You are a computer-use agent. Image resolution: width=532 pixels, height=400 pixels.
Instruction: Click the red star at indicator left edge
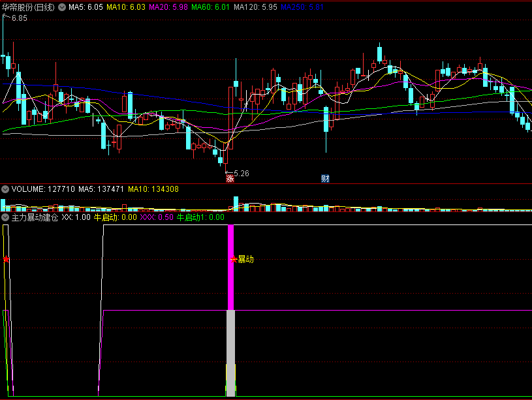coord(6,260)
